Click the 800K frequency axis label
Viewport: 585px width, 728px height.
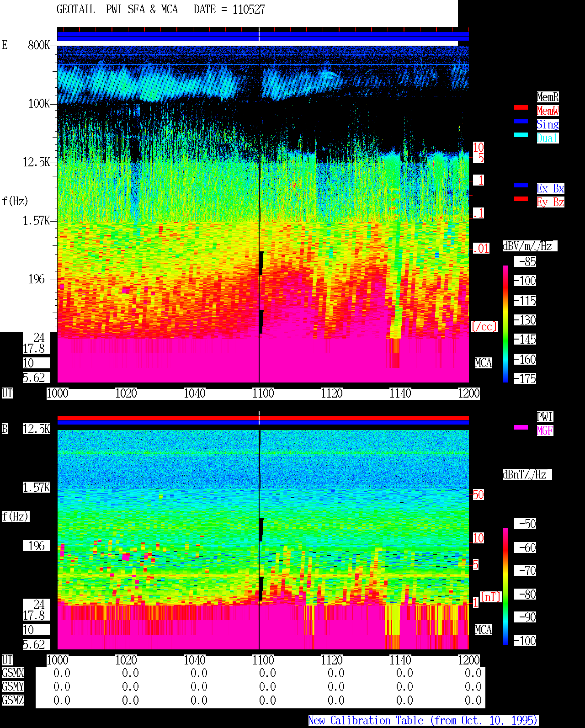pos(39,45)
